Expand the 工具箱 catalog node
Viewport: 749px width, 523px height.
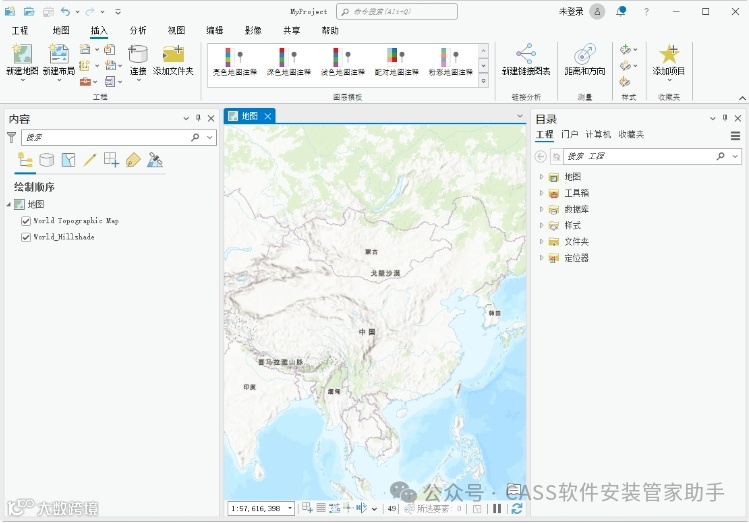(541, 193)
